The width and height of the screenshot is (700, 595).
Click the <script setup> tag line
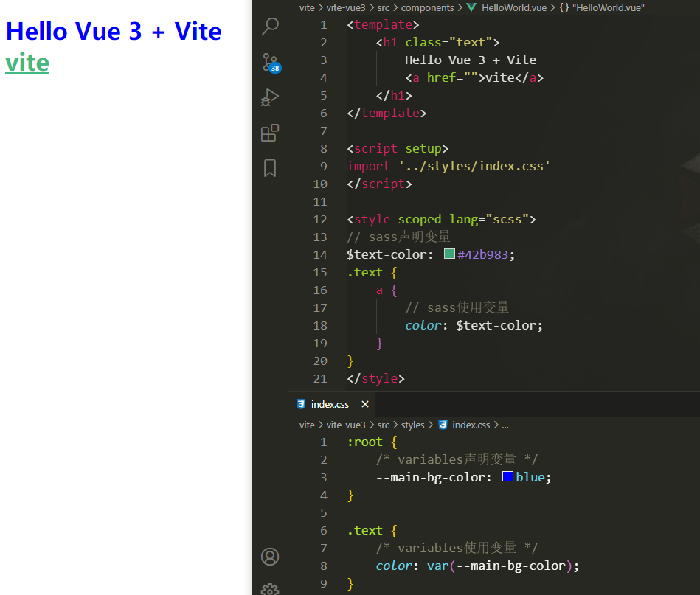click(x=398, y=148)
